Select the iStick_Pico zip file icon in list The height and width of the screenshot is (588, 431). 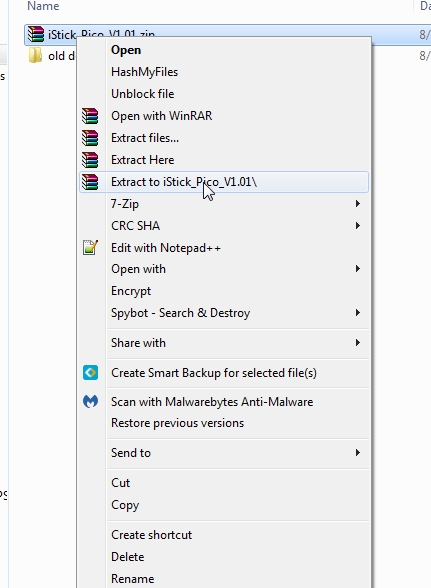[36, 34]
